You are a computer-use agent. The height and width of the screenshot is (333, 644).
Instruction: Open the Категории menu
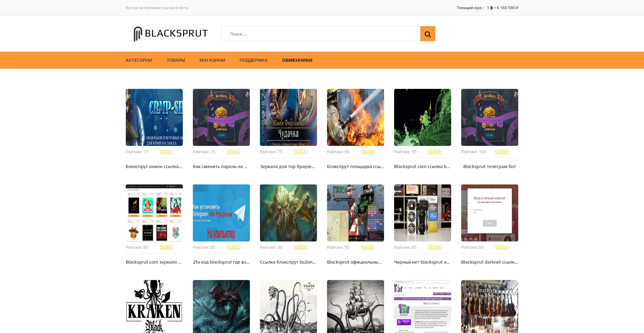tap(139, 60)
